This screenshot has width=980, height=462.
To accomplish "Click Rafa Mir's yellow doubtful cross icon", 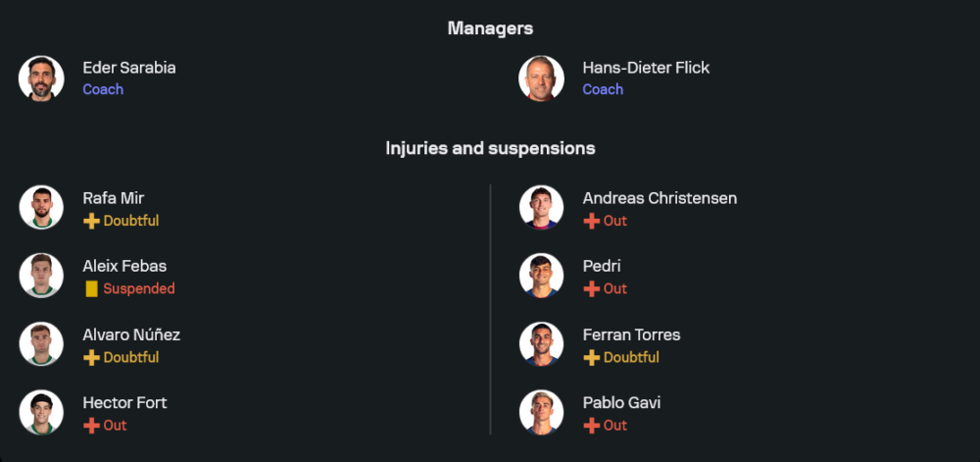I will coord(91,222).
